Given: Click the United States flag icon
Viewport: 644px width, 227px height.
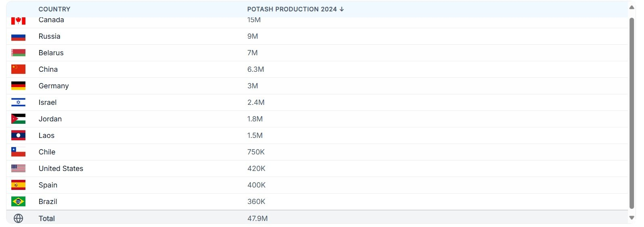Looking at the screenshot, I should pyautogui.click(x=18, y=169).
